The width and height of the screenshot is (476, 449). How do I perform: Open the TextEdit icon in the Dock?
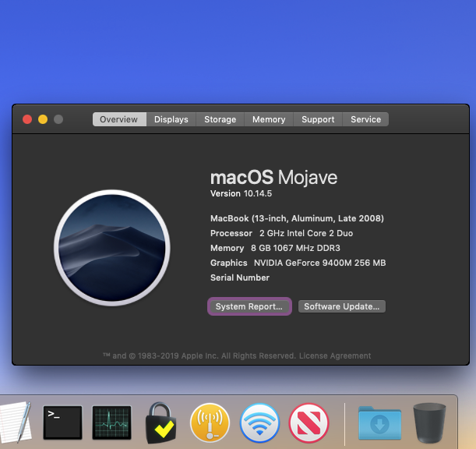tap(15, 422)
